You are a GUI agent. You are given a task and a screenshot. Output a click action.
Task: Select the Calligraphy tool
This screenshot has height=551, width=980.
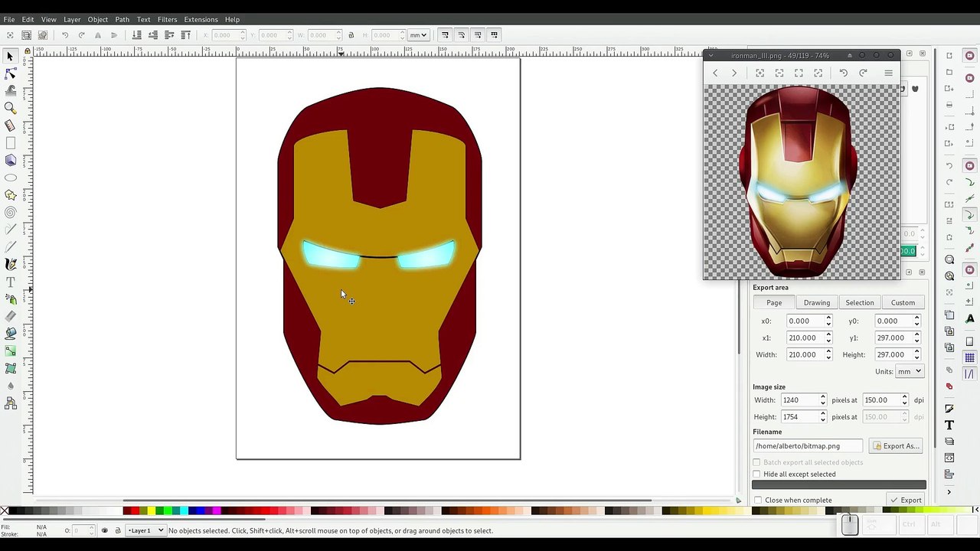click(10, 264)
